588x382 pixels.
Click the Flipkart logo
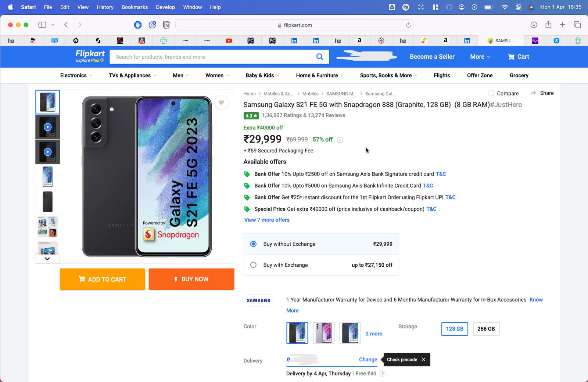(x=90, y=56)
